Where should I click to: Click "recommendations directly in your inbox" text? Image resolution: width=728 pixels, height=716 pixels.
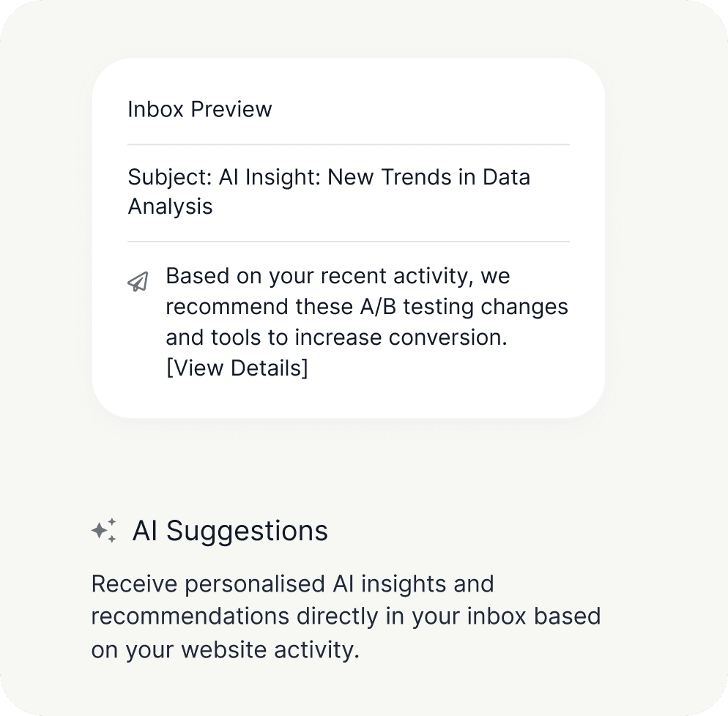coord(308,616)
